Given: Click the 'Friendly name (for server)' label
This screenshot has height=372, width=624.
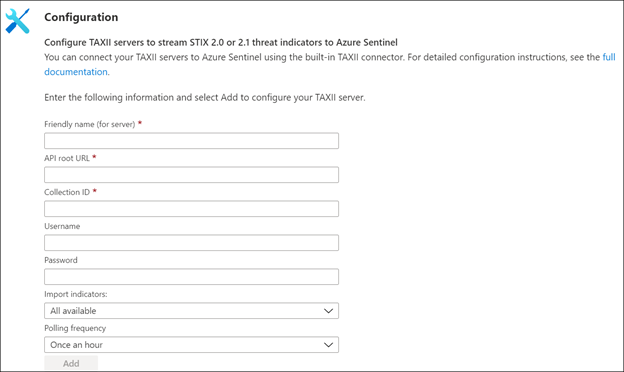Looking at the screenshot, I should click(90, 124).
